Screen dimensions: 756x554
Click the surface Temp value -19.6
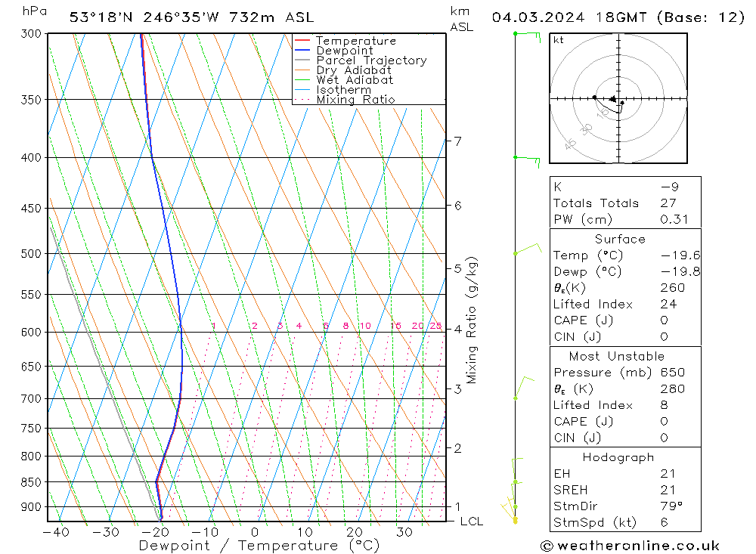click(680, 255)
